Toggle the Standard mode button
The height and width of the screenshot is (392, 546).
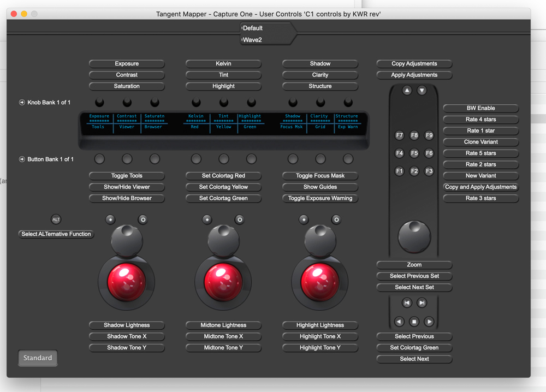click(38, 358)
